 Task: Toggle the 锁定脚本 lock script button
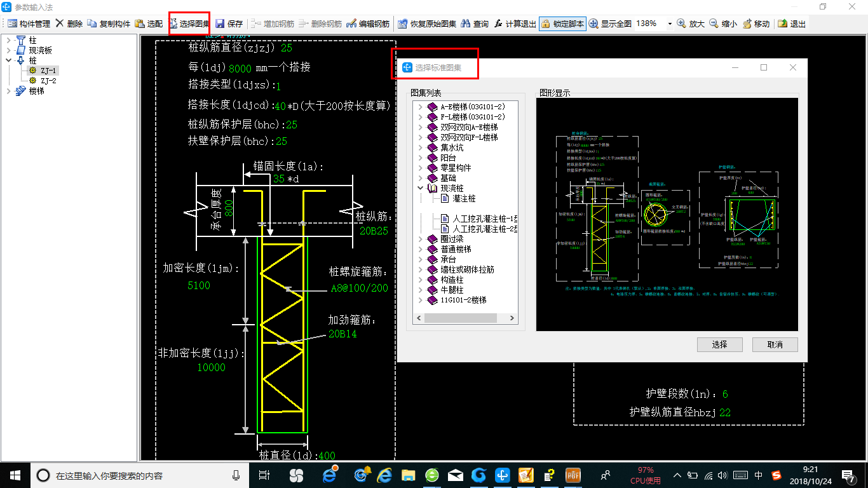pos(562,24)
